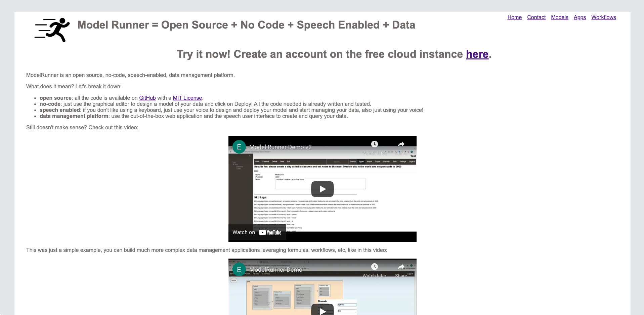Play the Model Runner Demo v2 video
The width and height of the screenshot is (644, 315).
coord(323,189)
